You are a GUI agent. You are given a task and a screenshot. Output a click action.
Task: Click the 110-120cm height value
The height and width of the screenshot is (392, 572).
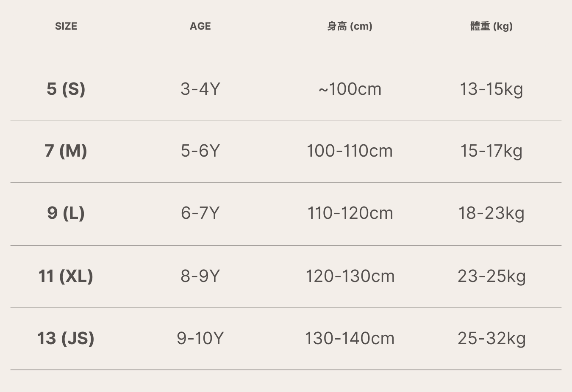[x=350, y=213]
